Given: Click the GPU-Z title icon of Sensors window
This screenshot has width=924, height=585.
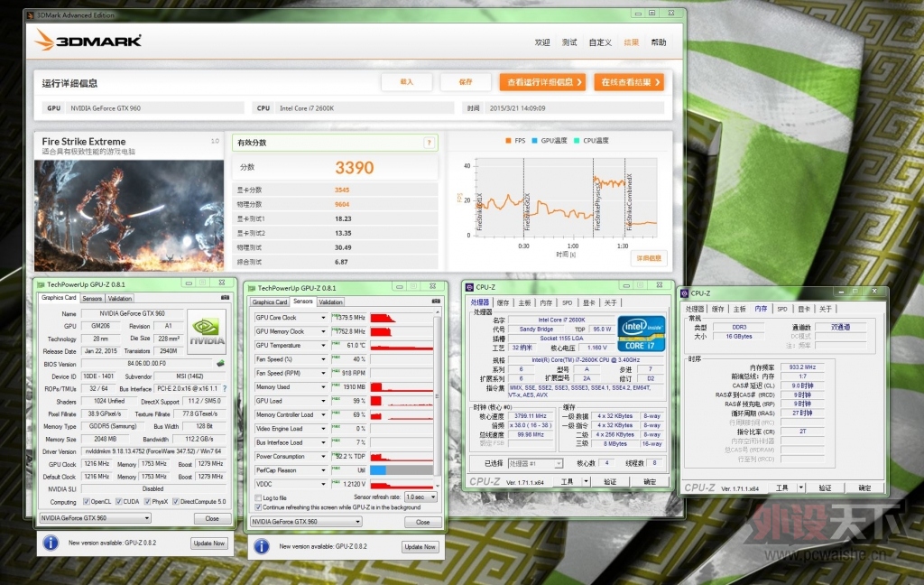Looking at the screenshot, I should point(253,288).
